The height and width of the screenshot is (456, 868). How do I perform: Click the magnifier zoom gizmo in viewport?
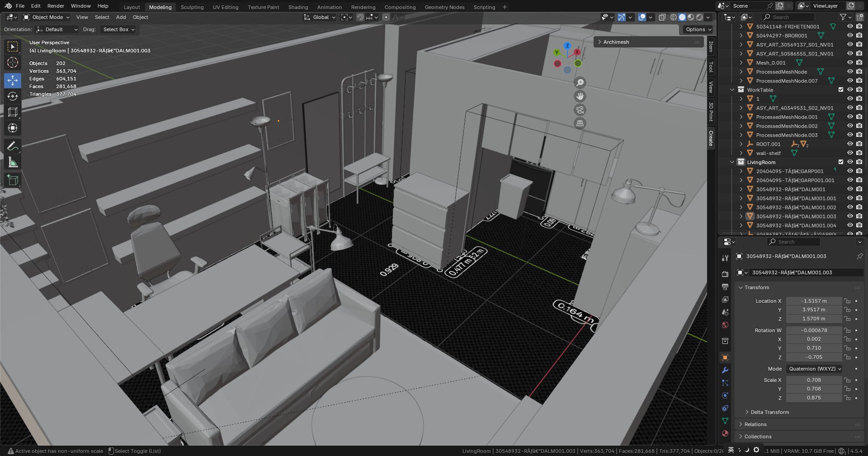tap(580, 83)
